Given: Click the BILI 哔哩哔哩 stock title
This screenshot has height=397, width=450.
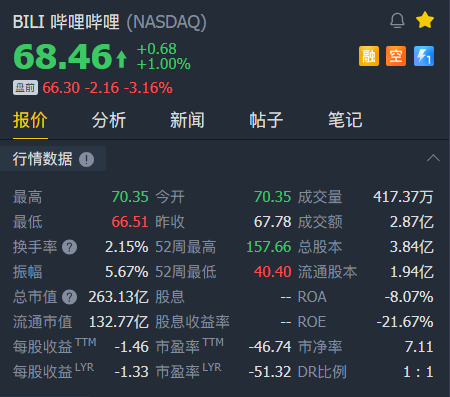Looking at the screenshot, I should pyautogui.click(x=66, y=22).
